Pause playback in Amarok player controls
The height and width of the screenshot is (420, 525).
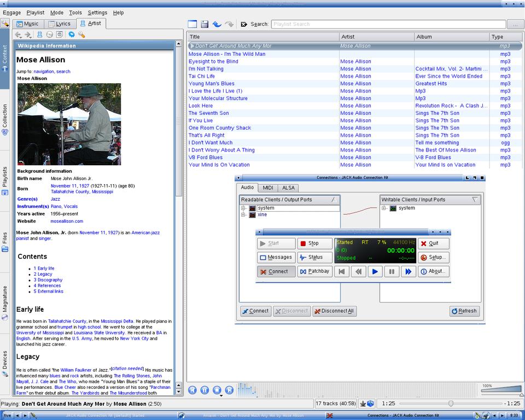coord(205,390)
